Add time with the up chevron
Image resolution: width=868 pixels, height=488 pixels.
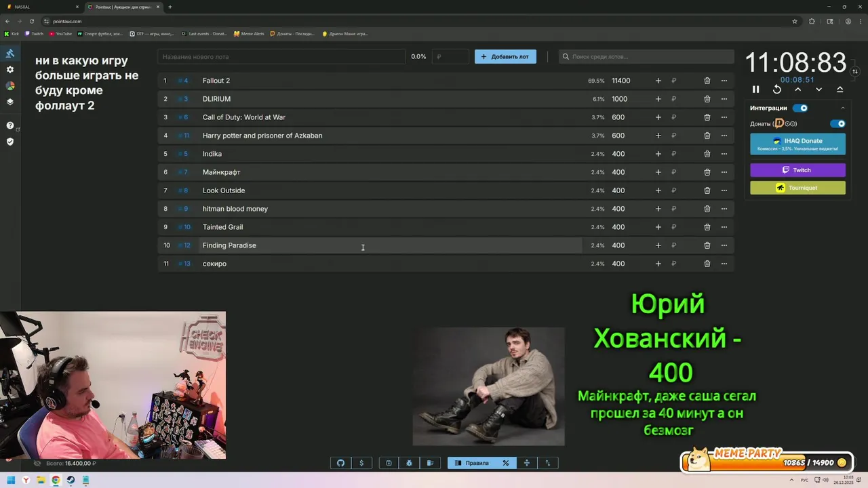click(798, 89)
